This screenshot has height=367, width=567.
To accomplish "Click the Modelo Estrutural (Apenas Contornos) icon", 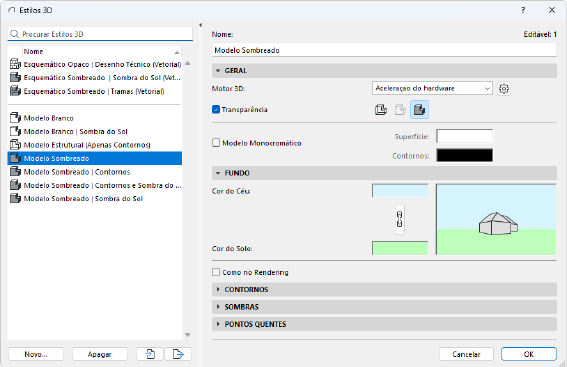I will pos(15,145).
